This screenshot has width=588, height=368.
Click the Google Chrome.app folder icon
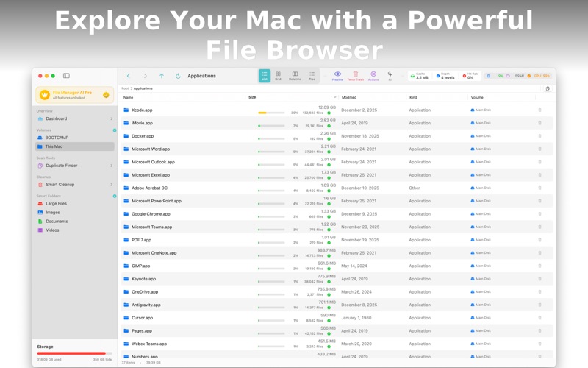coord(126,214)
